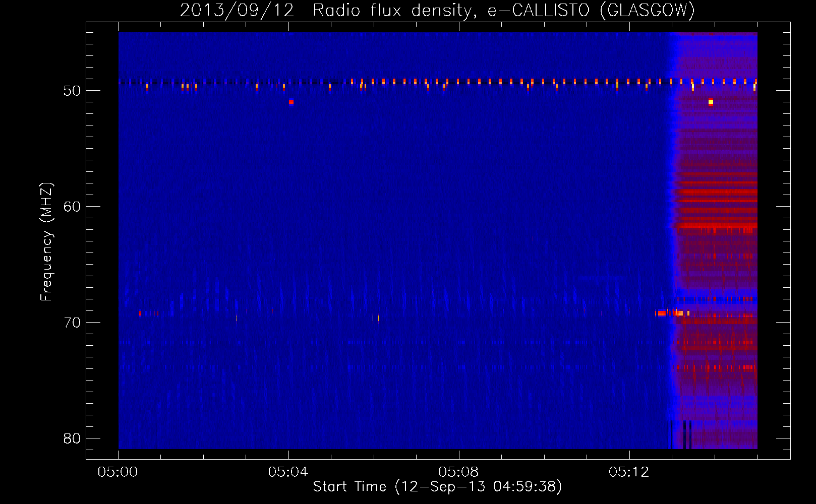This screenshot has width=816, height=504.
Task: Click the 05:08 time tick label
Action: pyautogui.click(x=458, y=472)
